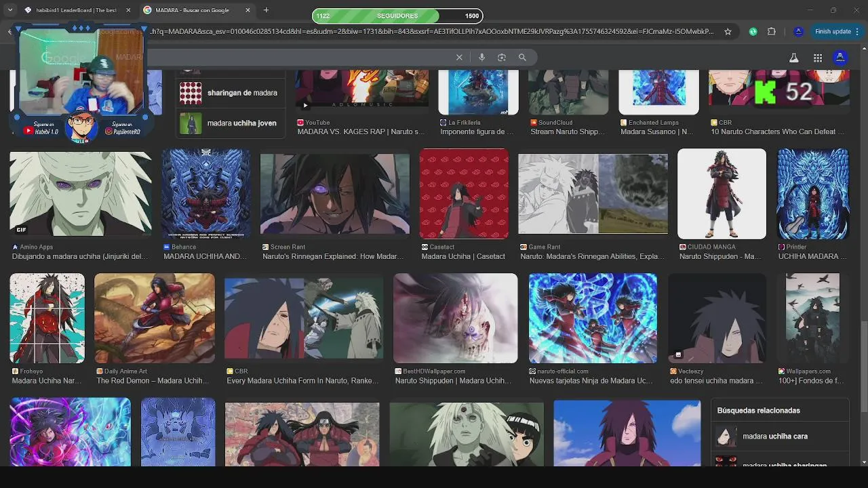Click Printler UCHIHA MADARA caption
Screen dimensions: 868x488
coord(812,257)
